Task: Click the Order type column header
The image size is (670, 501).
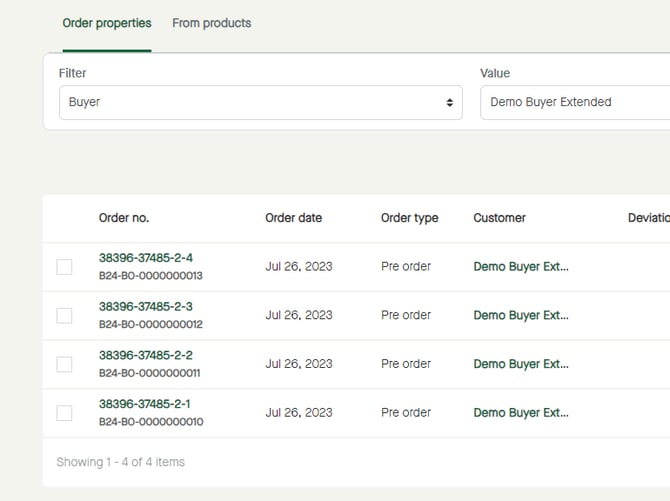Action: [409, 218]
